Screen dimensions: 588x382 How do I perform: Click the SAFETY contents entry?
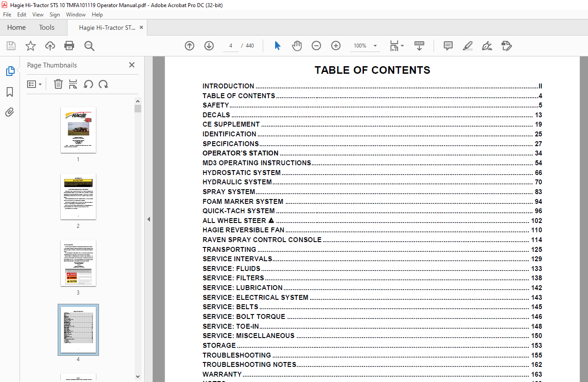372,105
